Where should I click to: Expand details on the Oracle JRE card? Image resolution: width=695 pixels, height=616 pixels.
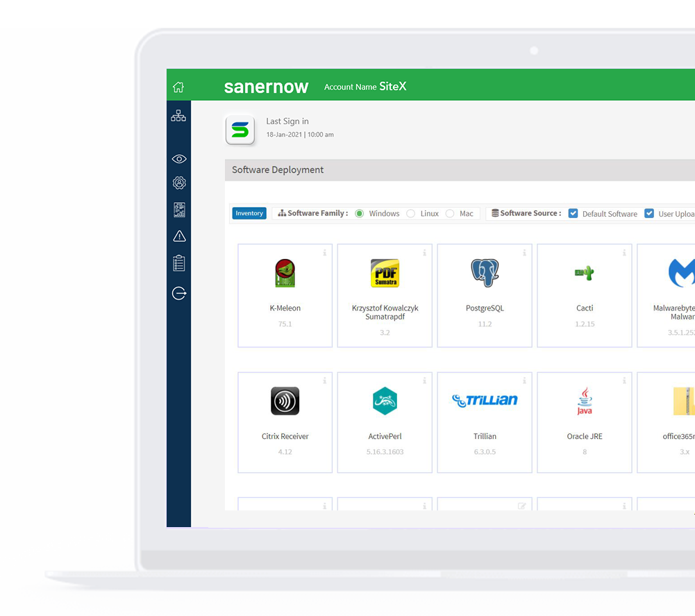click(623, 381)
